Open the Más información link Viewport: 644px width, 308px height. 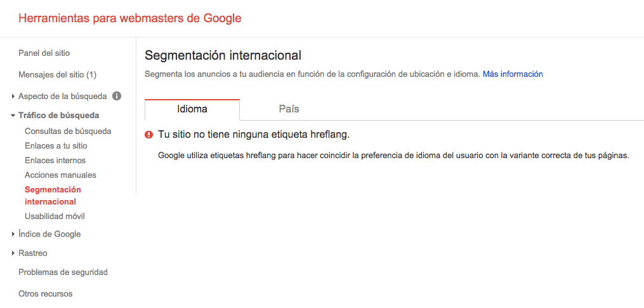512,74
